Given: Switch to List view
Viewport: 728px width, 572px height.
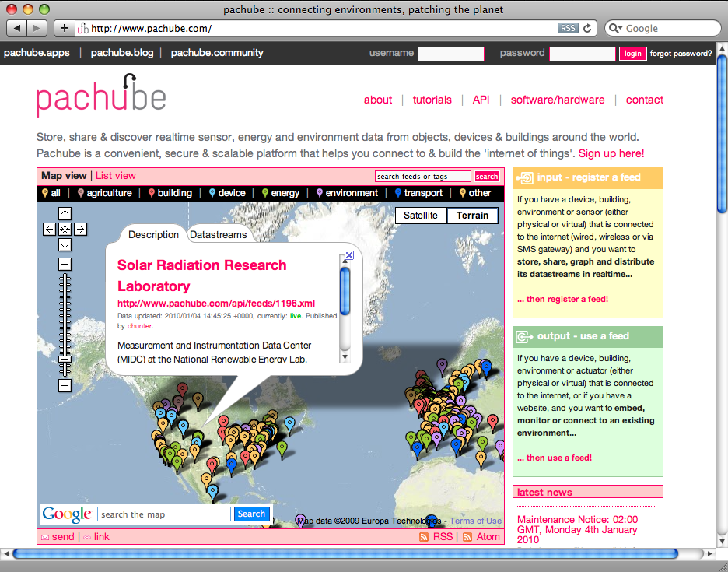Looking at the screenshot, I should pos(116,176).
